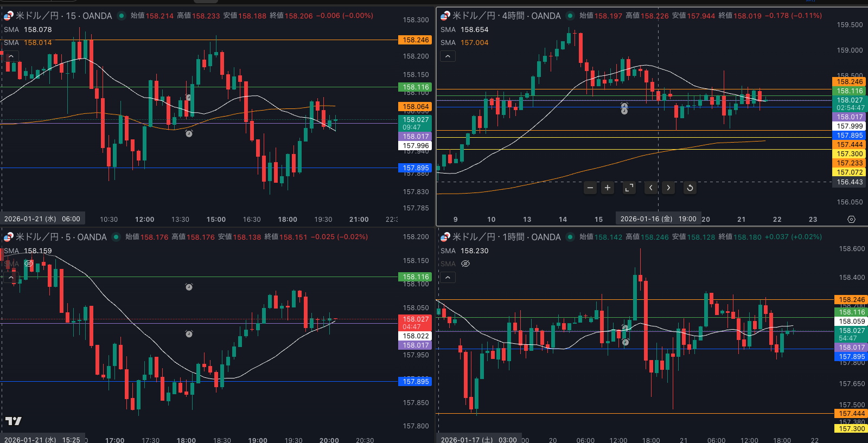Open 4-hour chart time axis settings gear
This screenshot has height=443, width=868.
(x=851, y=219)
